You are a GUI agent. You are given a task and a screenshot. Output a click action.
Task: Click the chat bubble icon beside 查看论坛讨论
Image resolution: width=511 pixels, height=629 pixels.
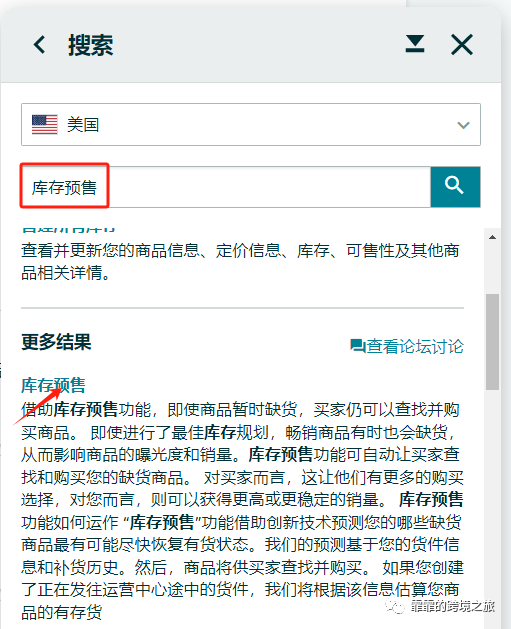pyautogui.click(x=357, y=346)
